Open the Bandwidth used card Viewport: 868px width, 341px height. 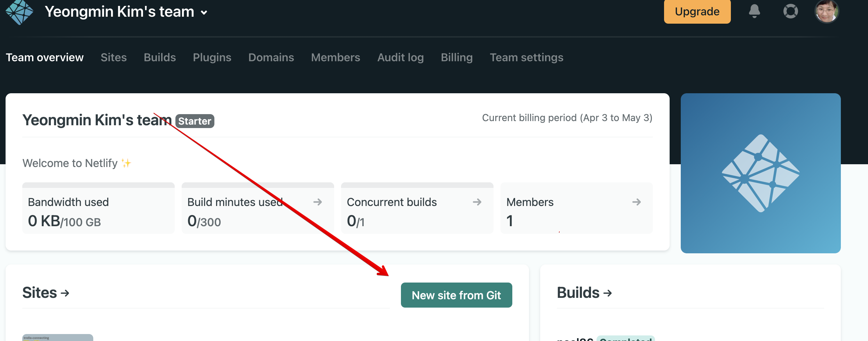click(98, 208)
